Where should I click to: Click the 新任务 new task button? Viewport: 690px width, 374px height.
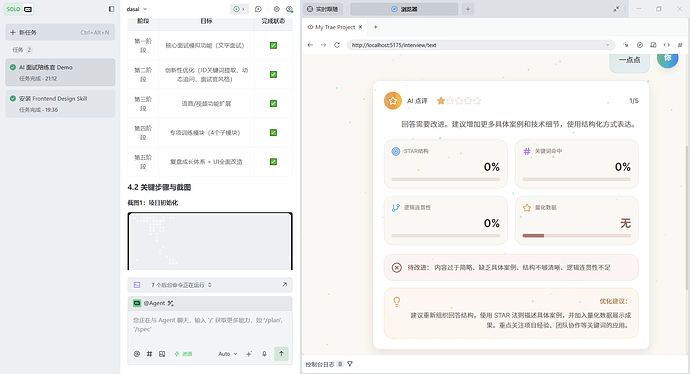coord(60,32)
